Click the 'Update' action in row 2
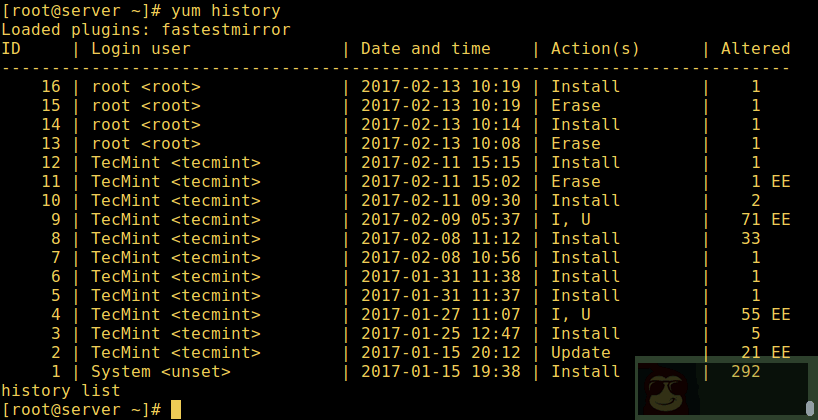The width and height of the screenshot is (818, 420). pos(580,353)
